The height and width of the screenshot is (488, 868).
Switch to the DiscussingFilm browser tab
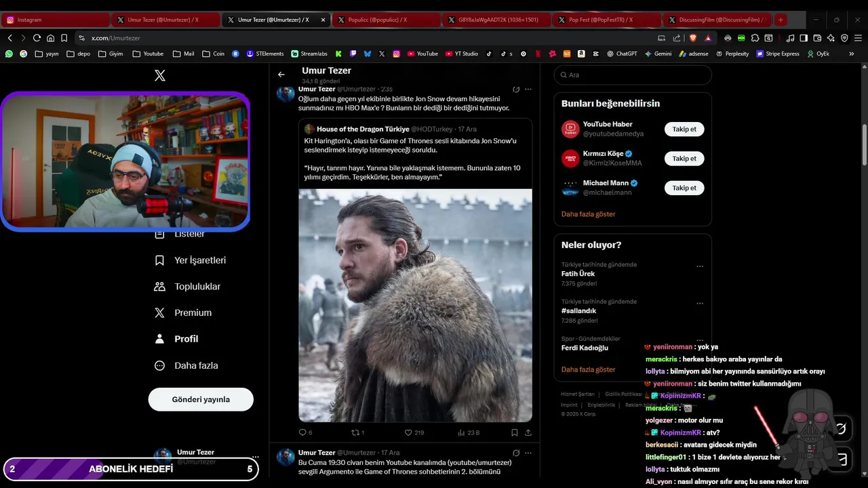(x=717, y=20)
